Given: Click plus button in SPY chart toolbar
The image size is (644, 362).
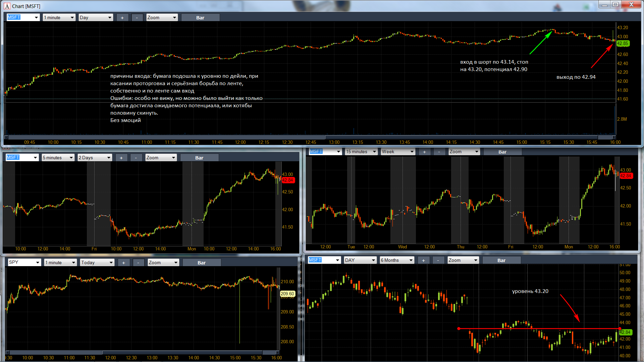Looking at the screenshot, I should coord(124,262).
